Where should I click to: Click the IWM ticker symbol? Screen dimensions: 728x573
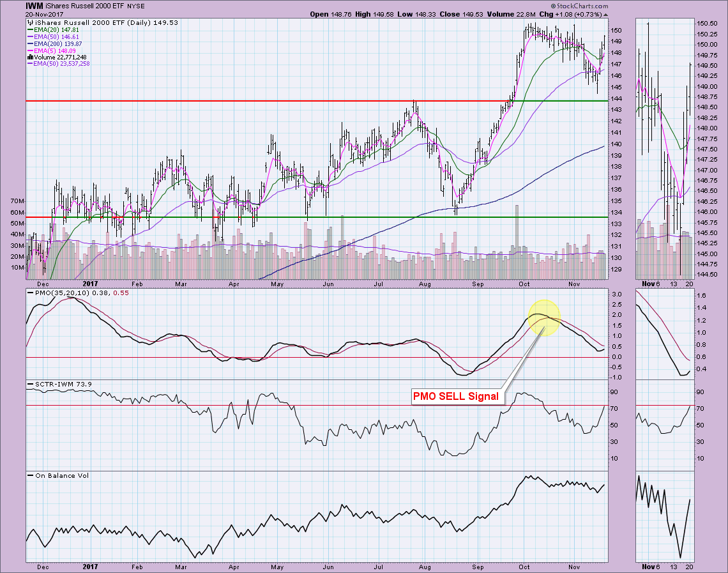tap(34, 6)
